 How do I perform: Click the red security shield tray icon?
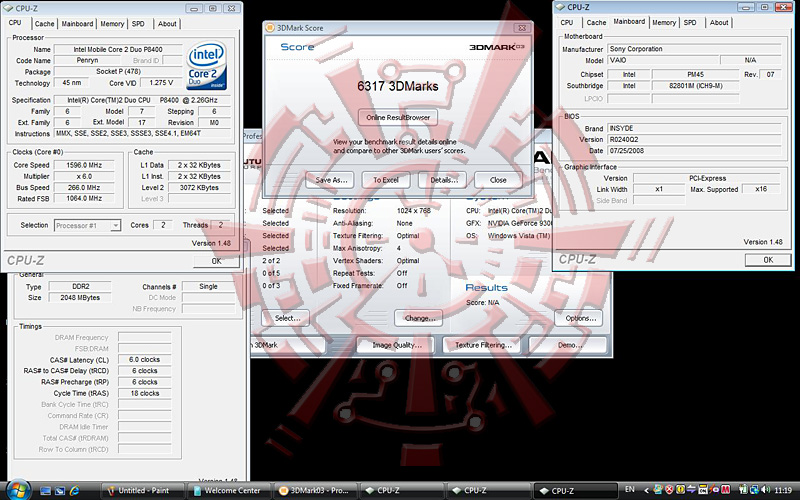(669, 489)
